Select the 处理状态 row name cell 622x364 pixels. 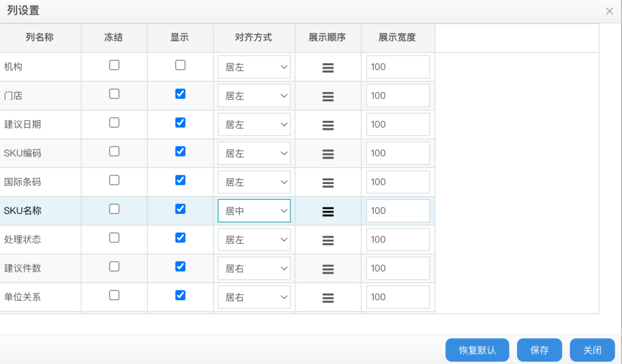pos(40,240)
